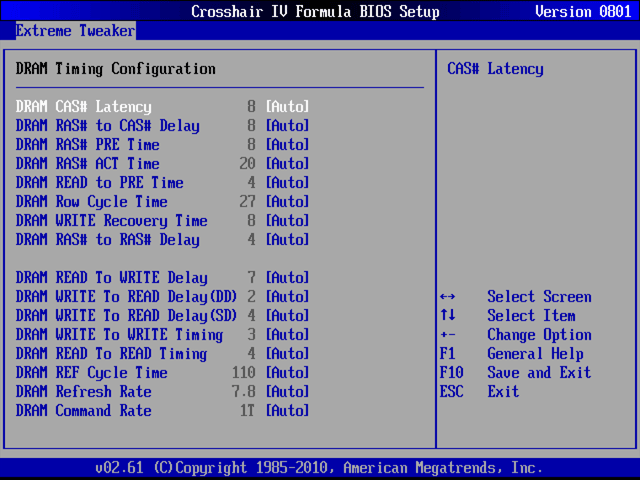Select the DRAM Command Rate label
The width and height of the screenshot is (640, 480).
[x=84, y=410]
